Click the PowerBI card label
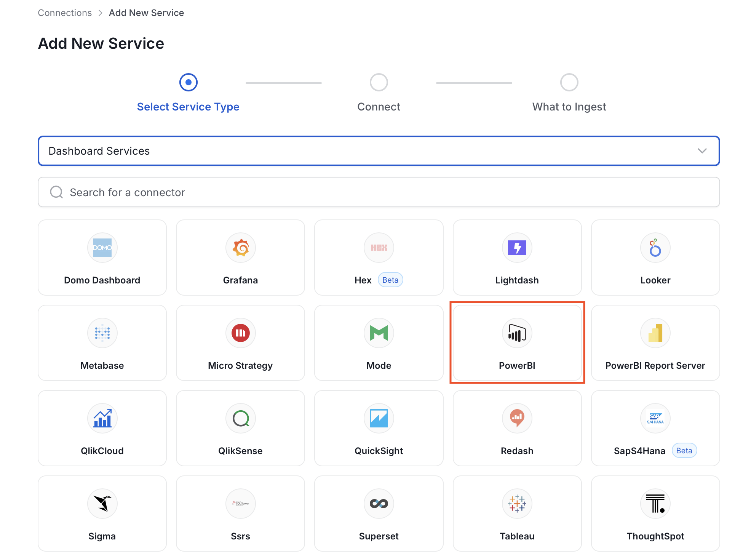 [517, 365]
